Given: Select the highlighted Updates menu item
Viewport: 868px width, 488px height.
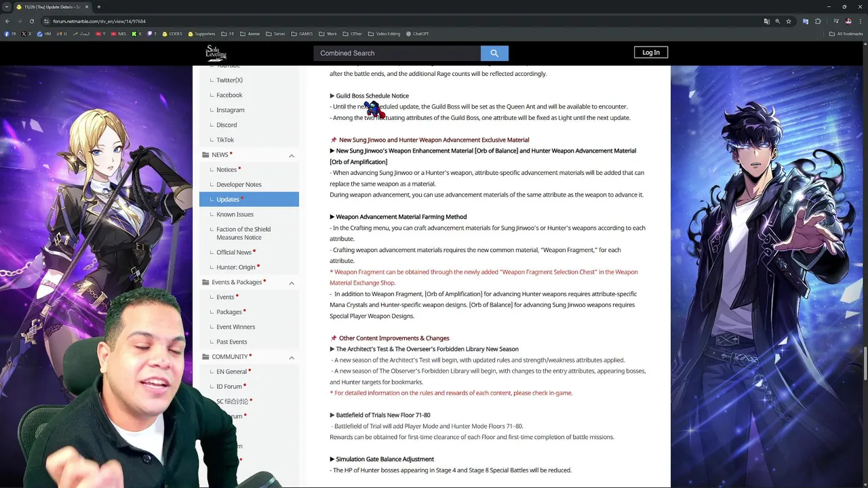Looking at the screenshot, I should [x=249, y=199].
